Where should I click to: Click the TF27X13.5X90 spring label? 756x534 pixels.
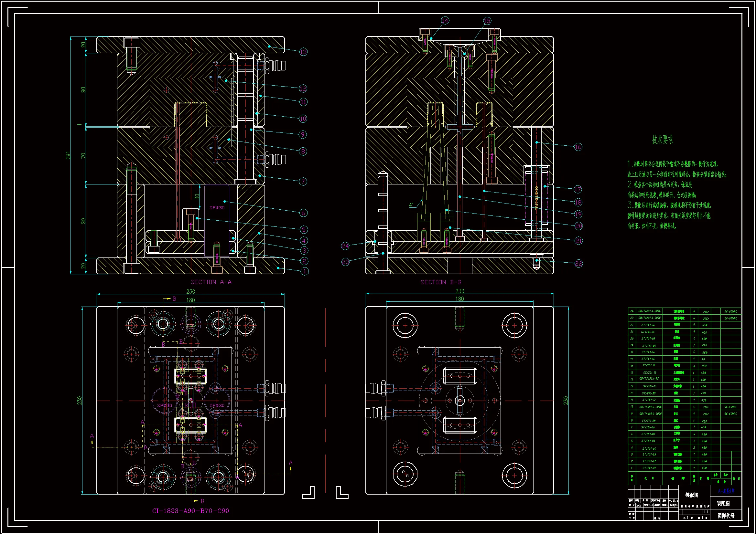tap(536, 198)
